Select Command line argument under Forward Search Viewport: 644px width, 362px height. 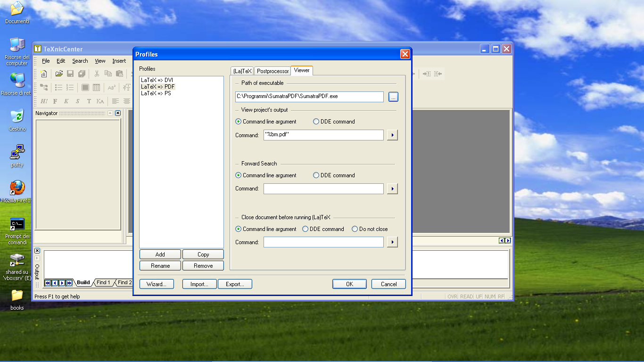click(266, 175)
